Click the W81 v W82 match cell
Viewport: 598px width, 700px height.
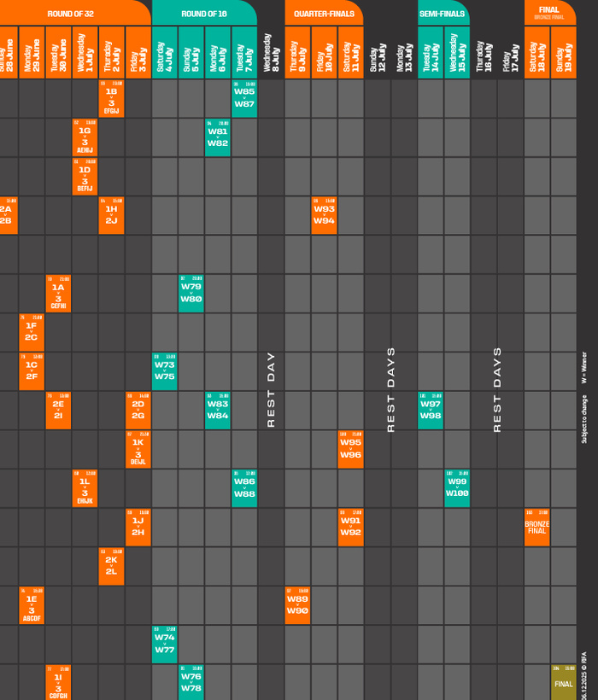[217, 137]
